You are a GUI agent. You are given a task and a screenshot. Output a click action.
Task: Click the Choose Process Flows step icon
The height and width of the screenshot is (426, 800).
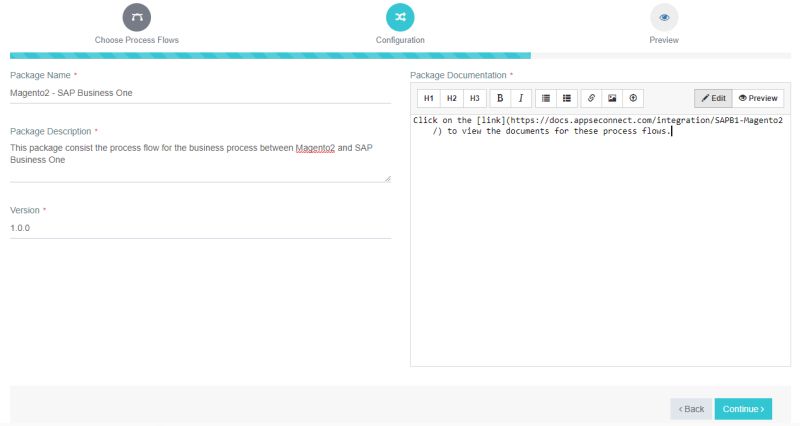(x=137, y=17)
